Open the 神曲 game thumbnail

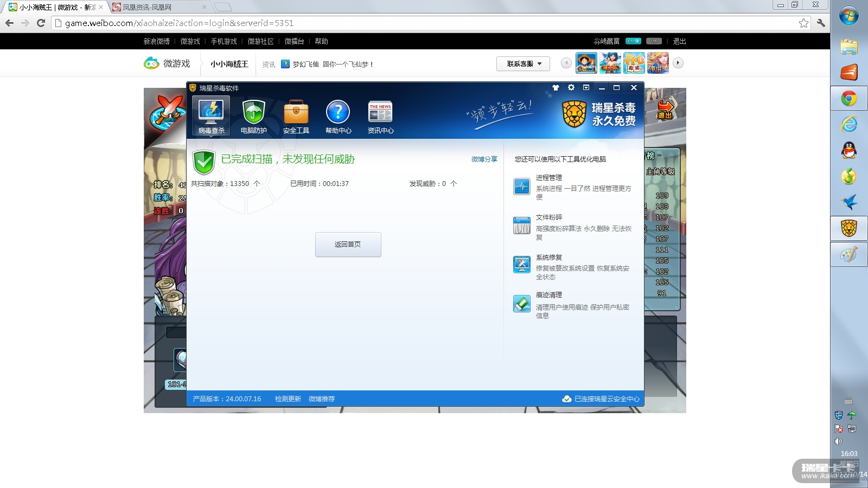click(x=658, y=63)
